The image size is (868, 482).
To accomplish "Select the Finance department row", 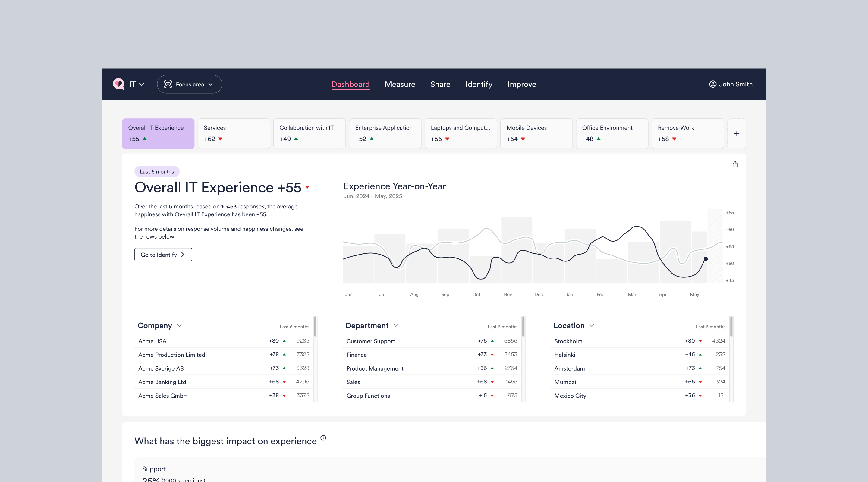I will (x=432, y=355).
